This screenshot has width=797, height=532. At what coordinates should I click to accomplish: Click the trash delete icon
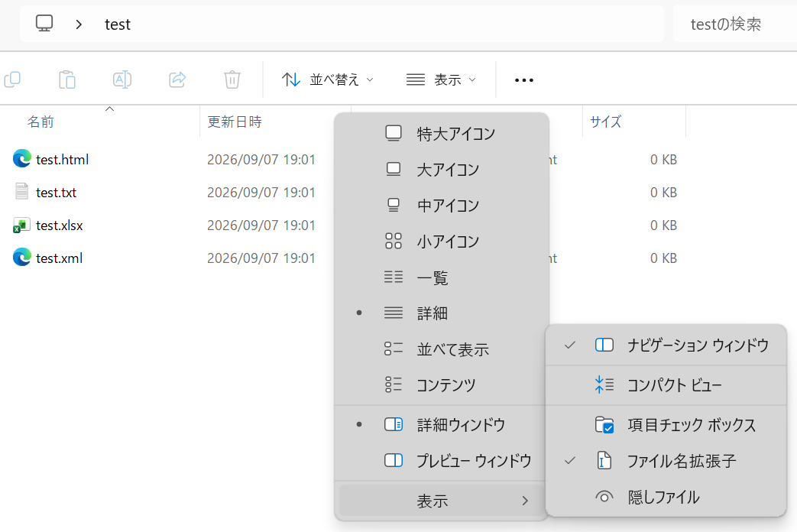point(232,79)
